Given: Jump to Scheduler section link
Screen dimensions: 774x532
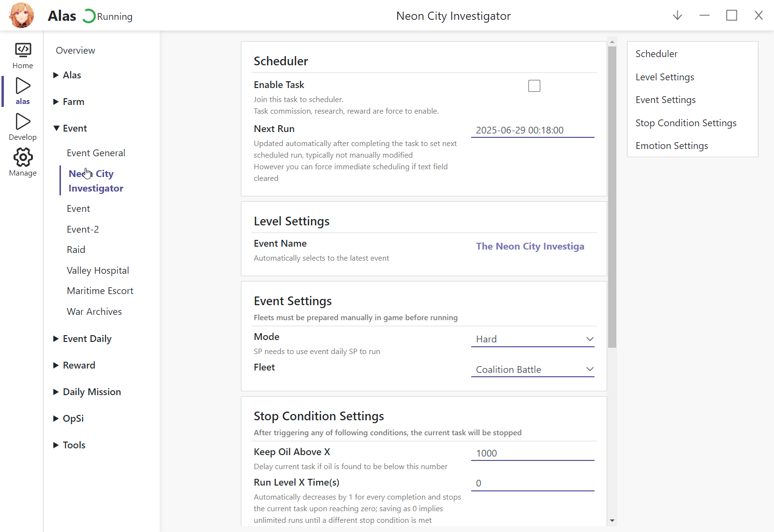Looking at the screenshot, I should point(656,54).
